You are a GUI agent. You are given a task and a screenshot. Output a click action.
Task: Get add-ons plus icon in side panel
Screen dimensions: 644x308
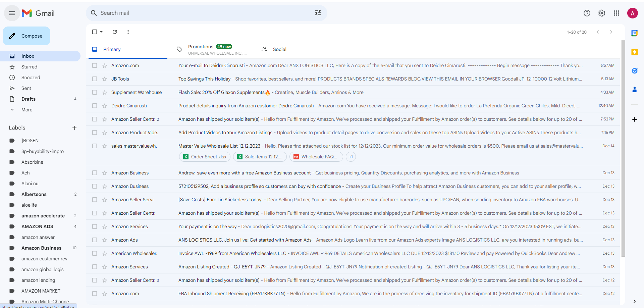click(635, 119)
